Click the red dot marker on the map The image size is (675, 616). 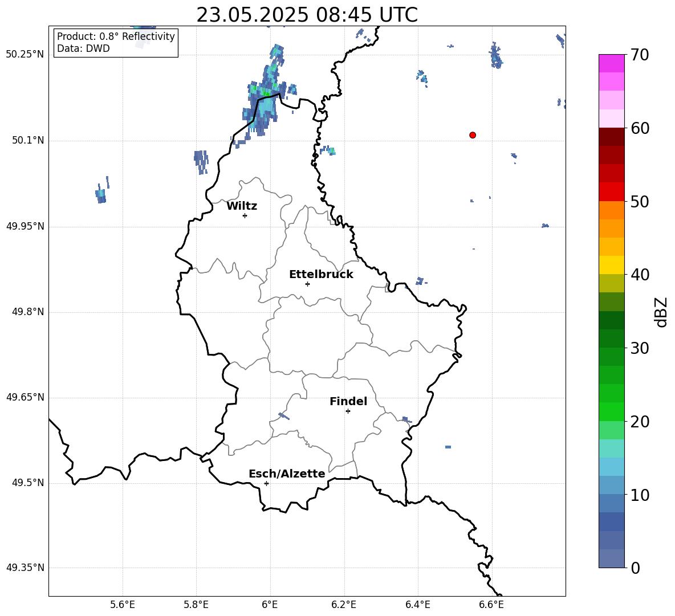click(x=473, y=135)
